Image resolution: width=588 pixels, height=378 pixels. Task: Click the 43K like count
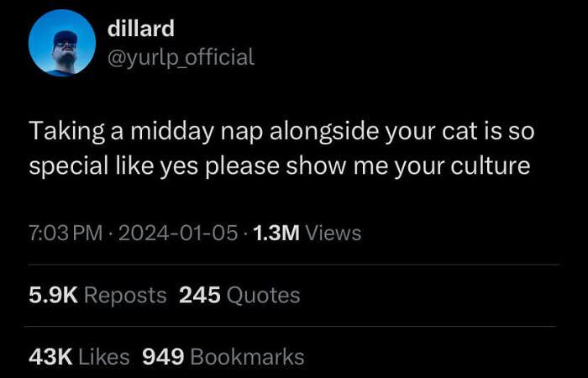click(50, 357)
